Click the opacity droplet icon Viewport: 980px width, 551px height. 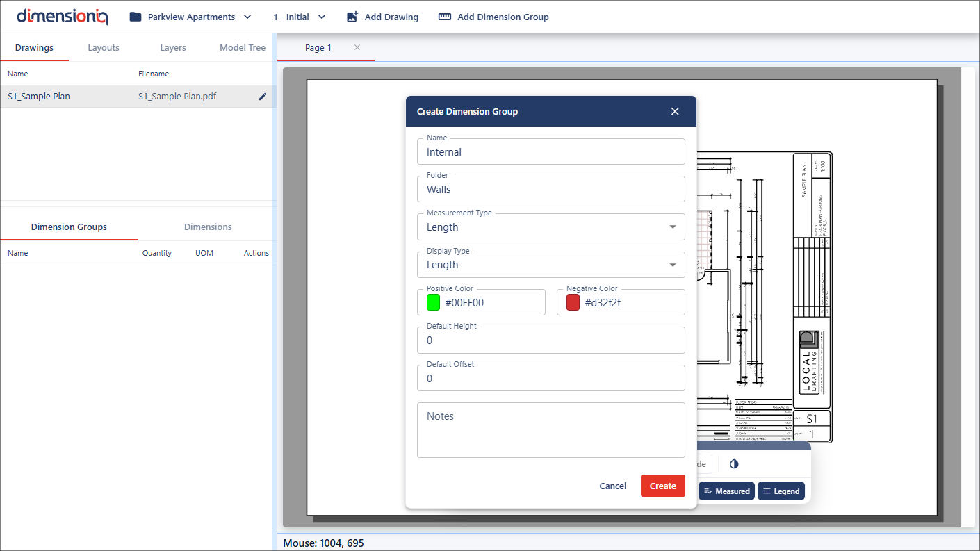(x=734, y=464)
